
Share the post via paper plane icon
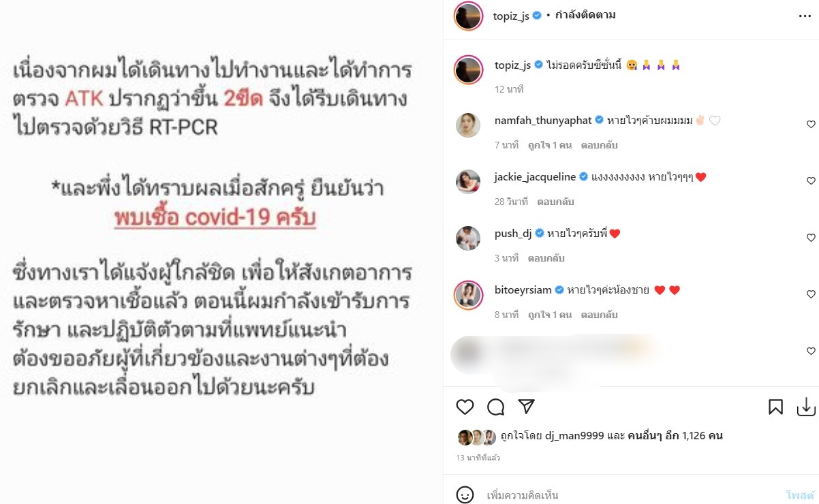pyautogui.click(x=525, y=407)
